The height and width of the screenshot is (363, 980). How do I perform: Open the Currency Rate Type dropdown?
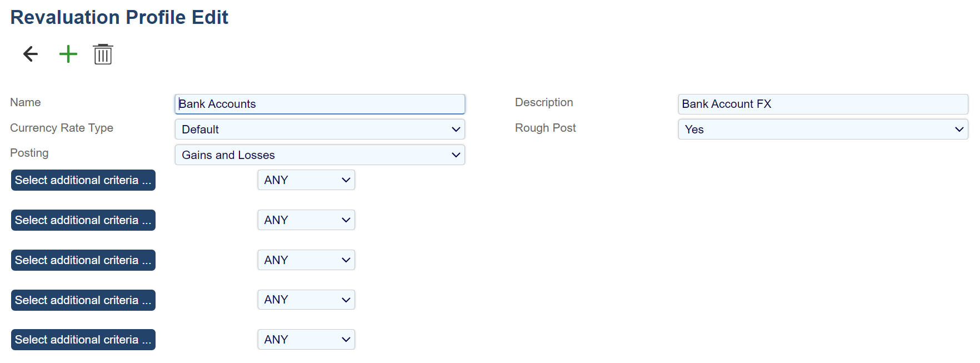319,130
